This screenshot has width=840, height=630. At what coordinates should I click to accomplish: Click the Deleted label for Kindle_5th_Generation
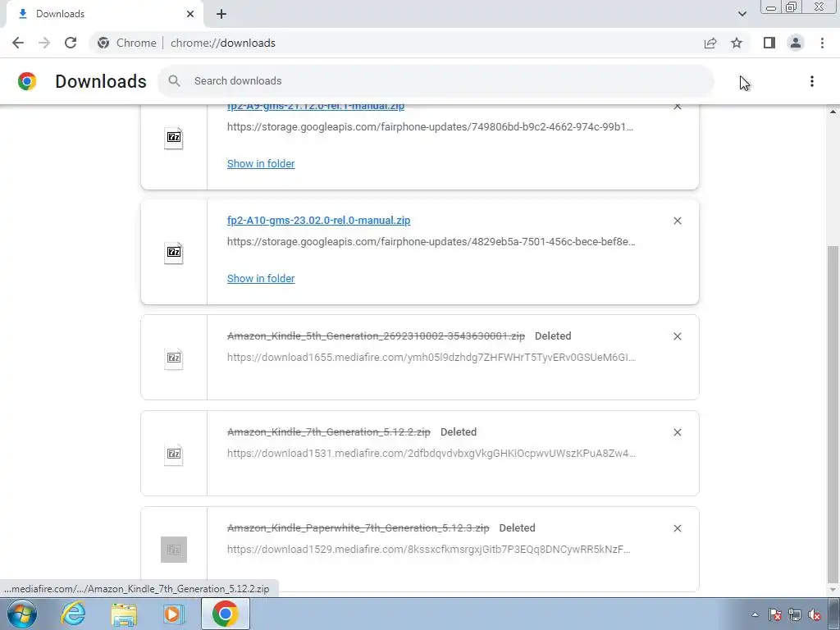coord(553,336)
